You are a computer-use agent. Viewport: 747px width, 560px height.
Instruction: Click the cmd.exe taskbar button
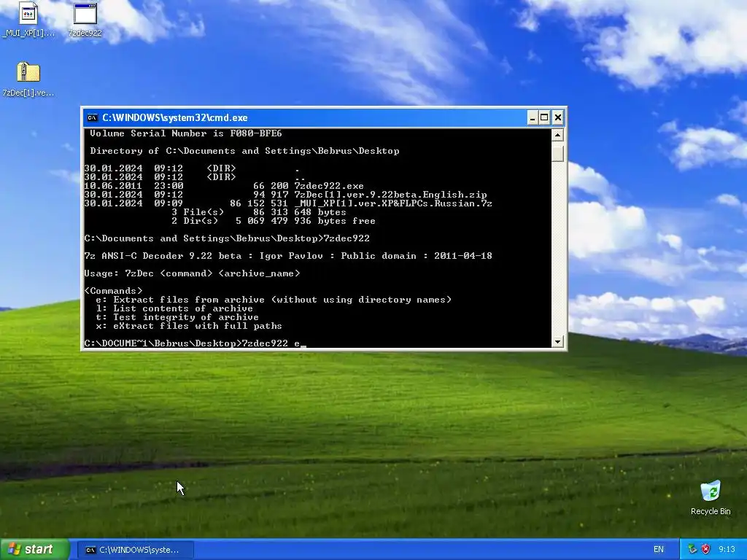135,550
